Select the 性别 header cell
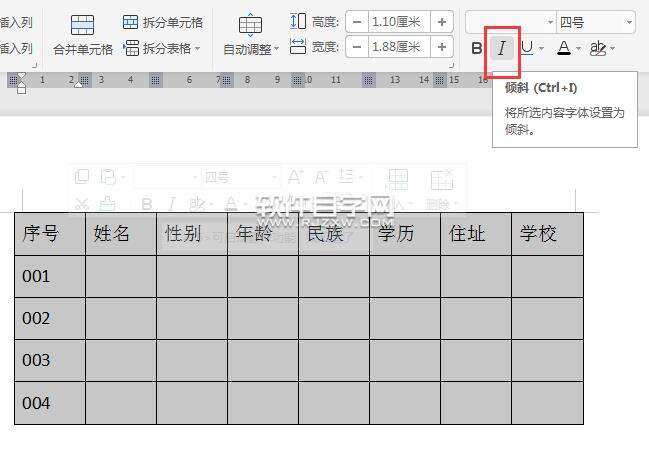The height and width of the screenshot is (466, 649). click(x=192, y=234)
